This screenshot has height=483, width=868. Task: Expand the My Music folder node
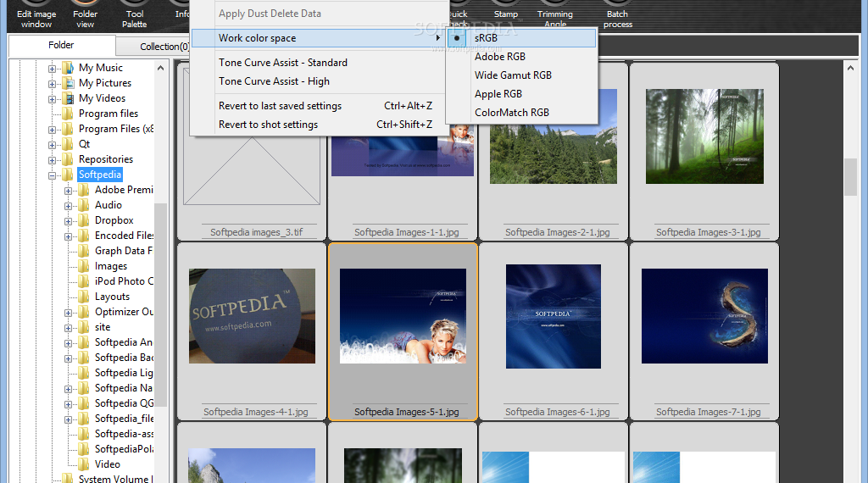click(x=53, y=68)
